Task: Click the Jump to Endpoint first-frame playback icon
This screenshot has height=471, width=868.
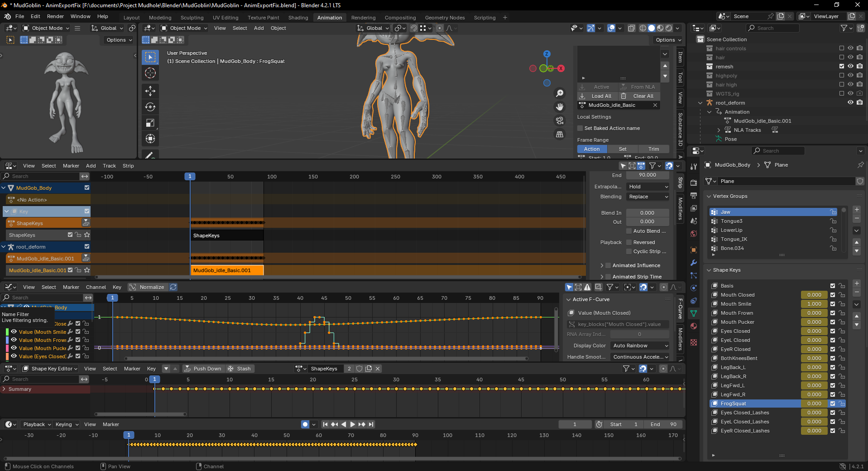Action: 325,424
